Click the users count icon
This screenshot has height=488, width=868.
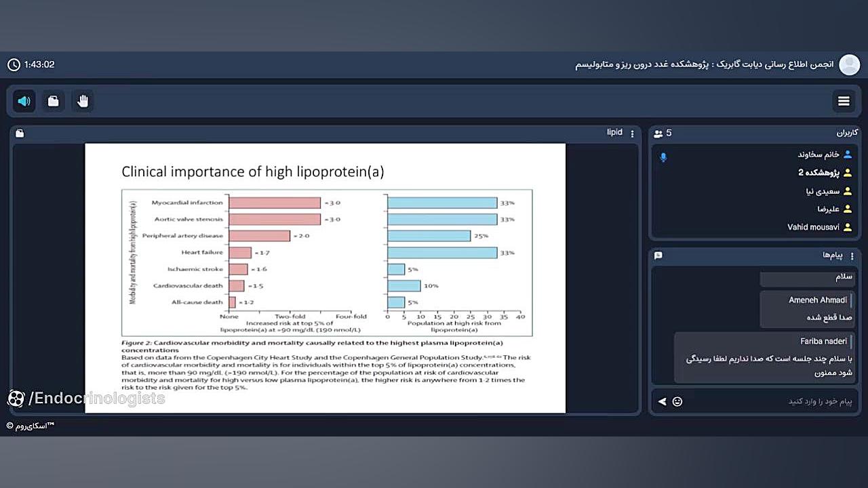click(x=658, y=134)
